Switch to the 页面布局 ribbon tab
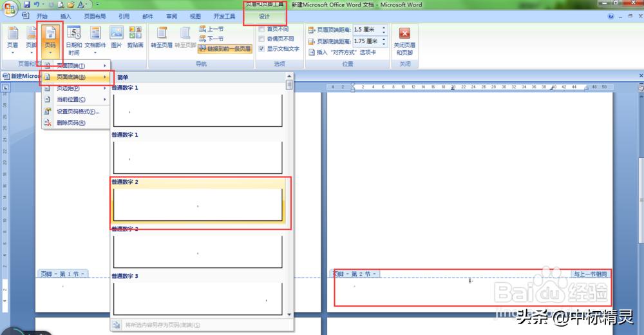 coord(95,17)
